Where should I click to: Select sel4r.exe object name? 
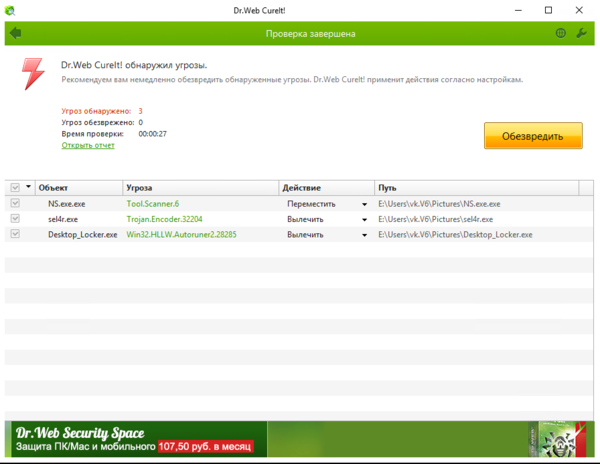pos(63,219)
